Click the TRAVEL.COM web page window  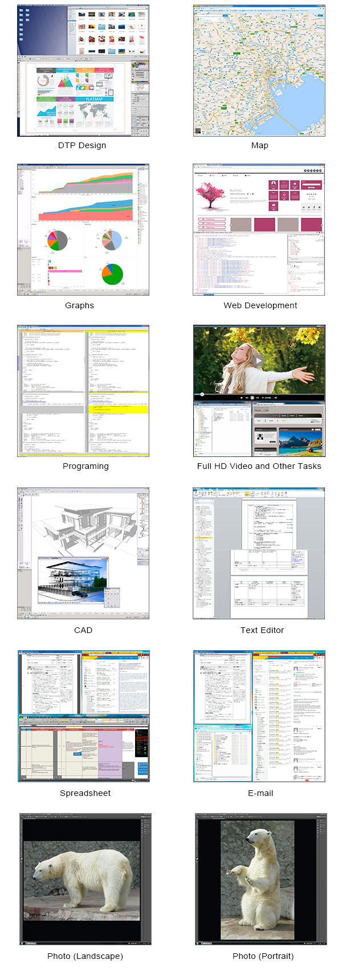288,430
